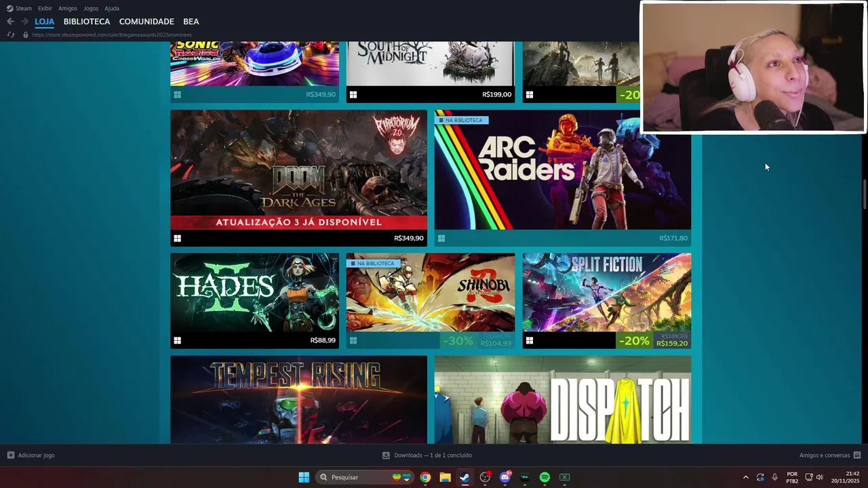868x488 pixels.
Task: Click the Windows platform icon under Split Fiction
Action: (x=530, y=340)
